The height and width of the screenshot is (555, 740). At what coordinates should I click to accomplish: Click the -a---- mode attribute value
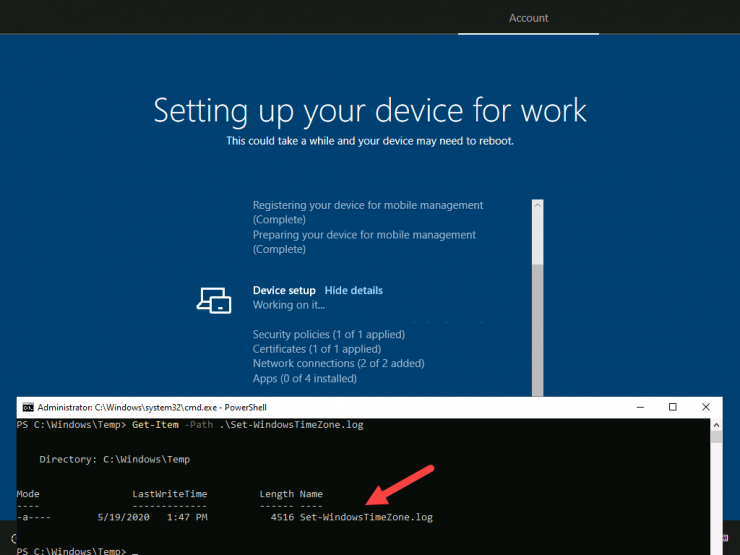(x=34, y=517)
